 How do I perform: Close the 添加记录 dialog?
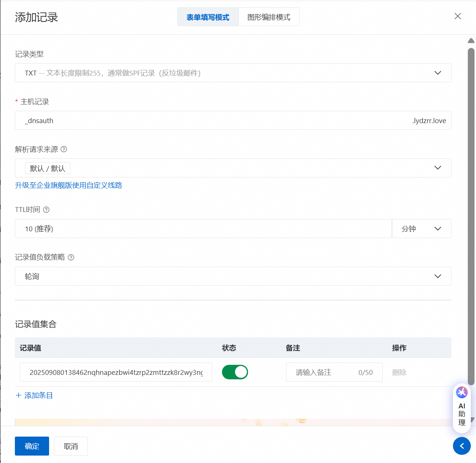click(458, 16)
